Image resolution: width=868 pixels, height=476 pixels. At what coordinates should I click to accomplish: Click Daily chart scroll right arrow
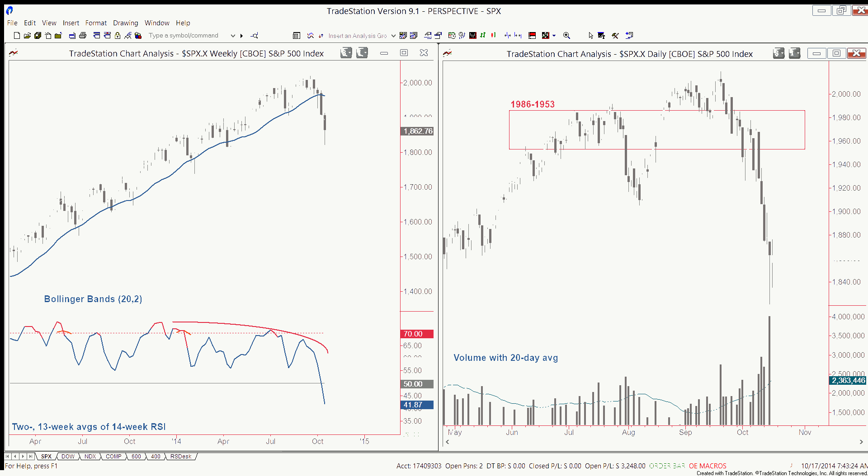pos(861,442)
